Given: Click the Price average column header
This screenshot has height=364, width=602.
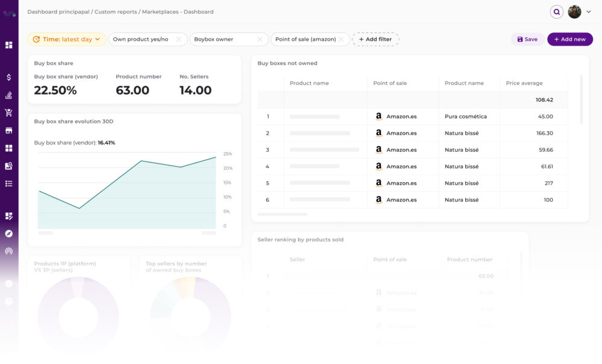Looking at the screenshot, I should (524, 83).
